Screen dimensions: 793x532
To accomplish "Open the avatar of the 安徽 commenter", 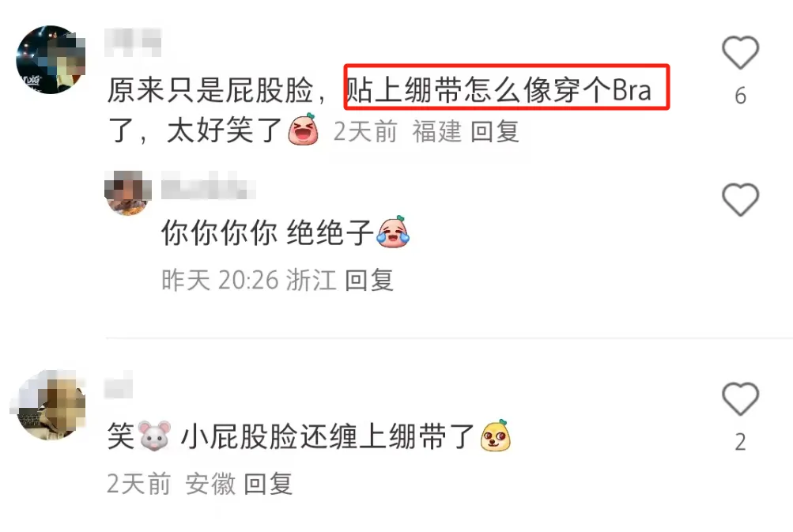I will [x=51, y=405].
